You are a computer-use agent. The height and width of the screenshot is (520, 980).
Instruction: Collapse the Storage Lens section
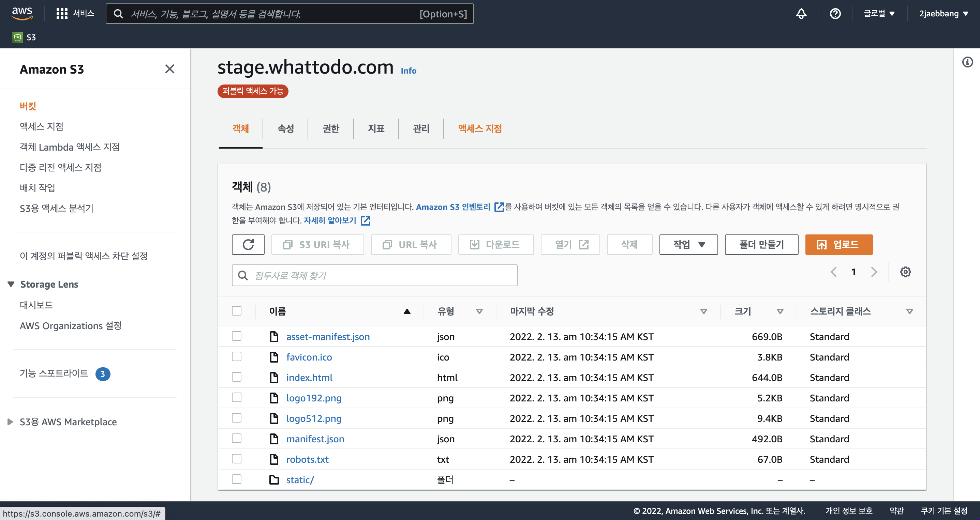click(11, 284)
